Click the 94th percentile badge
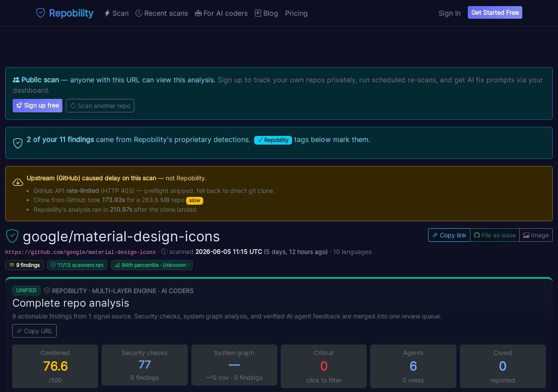The height and width of the screenshot is (392, 558). tap(152, 265)
